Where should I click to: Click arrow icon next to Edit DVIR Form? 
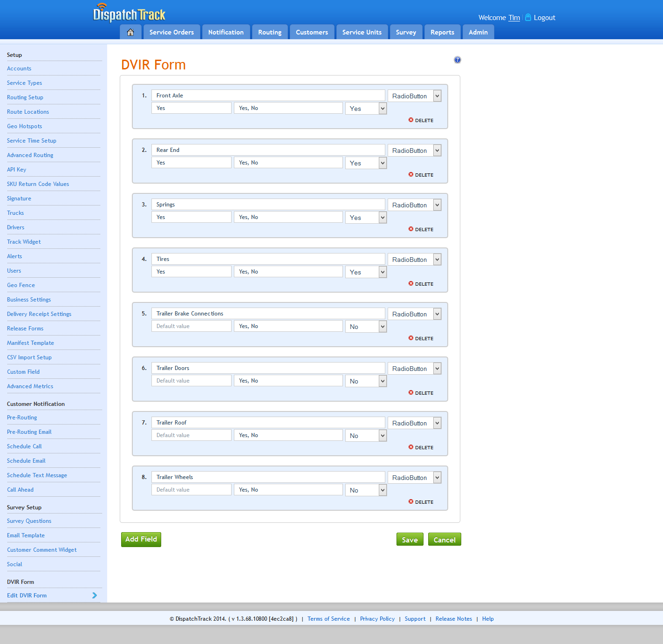[95, 596]
